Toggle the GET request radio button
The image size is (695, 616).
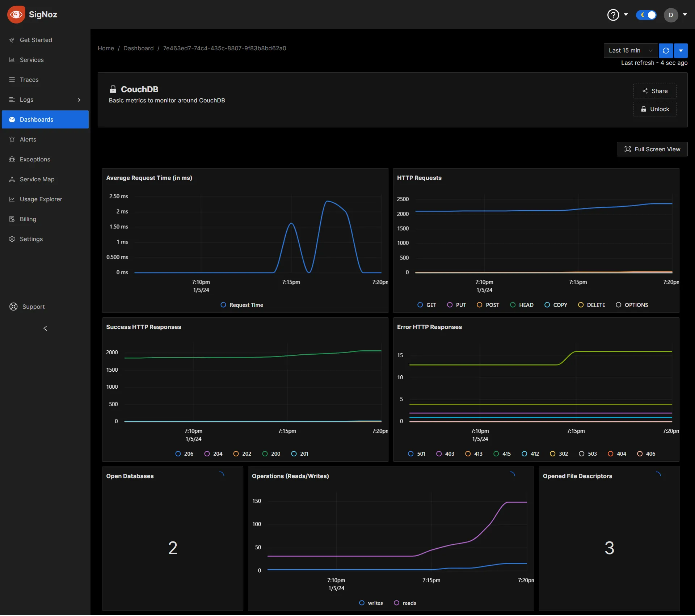pyautogui.click(x=420, y=304)
